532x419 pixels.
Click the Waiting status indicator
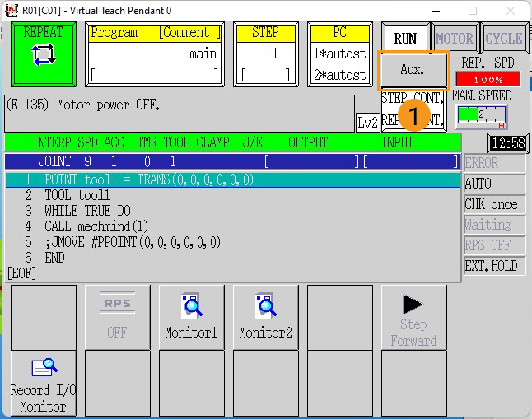pyautogui.click(x=494, y=225)
